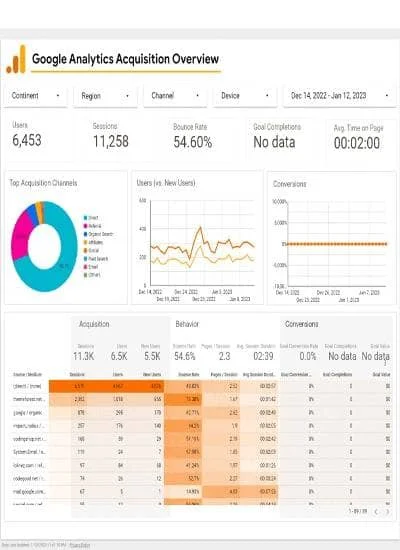Click the 6.5K users summary value
400x550 pixels.
[119, 356]
